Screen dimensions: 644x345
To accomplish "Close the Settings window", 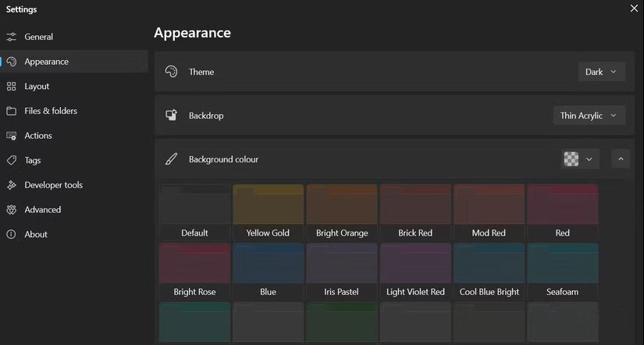I will 634,9.
